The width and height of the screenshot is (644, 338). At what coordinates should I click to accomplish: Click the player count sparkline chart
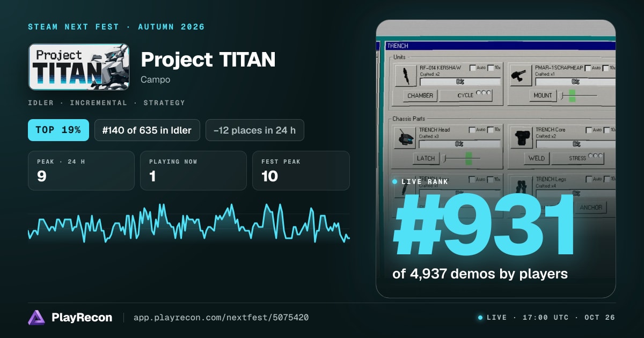click(189, 223)
